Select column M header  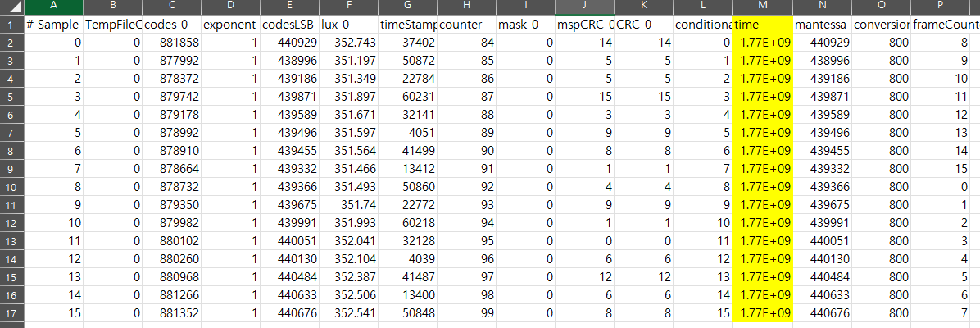click(762, 7)
